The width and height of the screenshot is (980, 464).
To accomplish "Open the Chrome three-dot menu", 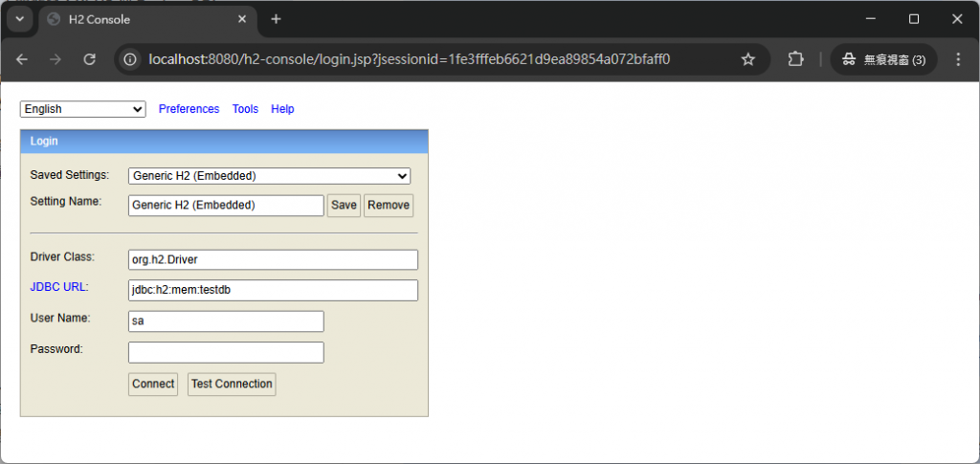I will tap(958, 59).
